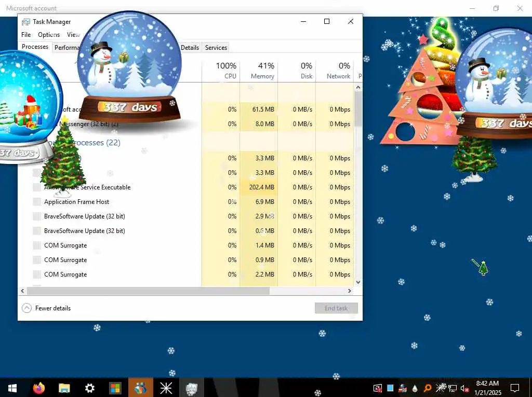
Task: Sort by the Network column header
Action: coord(335,71)
